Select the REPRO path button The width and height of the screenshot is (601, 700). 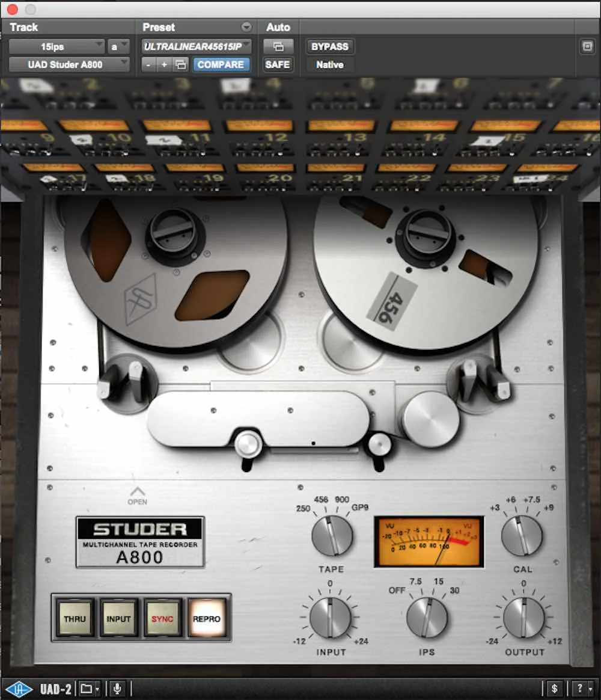pos(207,619)
